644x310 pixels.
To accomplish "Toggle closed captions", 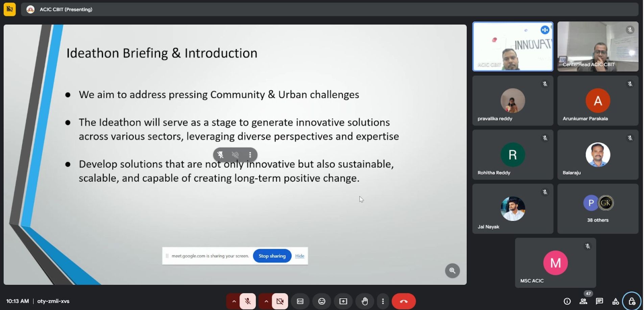I will [x=300, y=301].
